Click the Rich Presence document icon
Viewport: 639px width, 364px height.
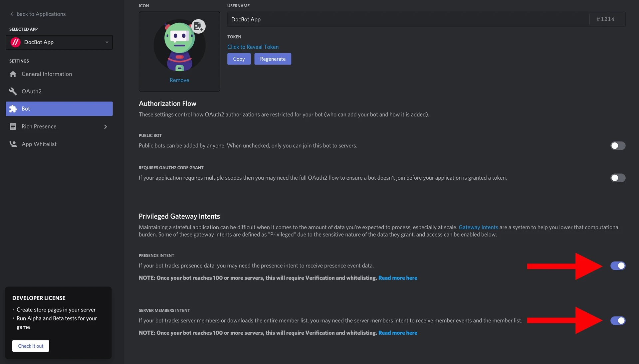[13, 126]
